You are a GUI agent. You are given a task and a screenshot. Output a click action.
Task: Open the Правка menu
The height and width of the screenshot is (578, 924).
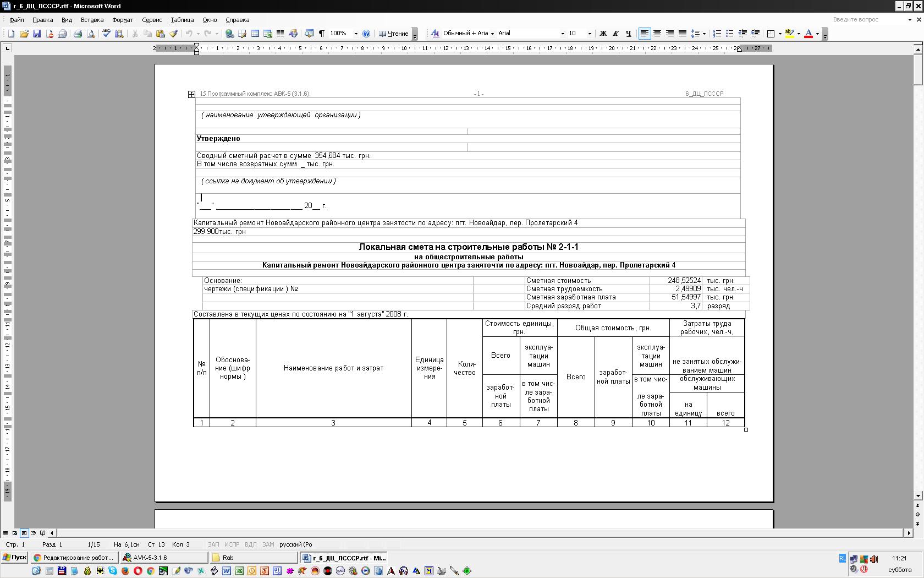(43, 20)
